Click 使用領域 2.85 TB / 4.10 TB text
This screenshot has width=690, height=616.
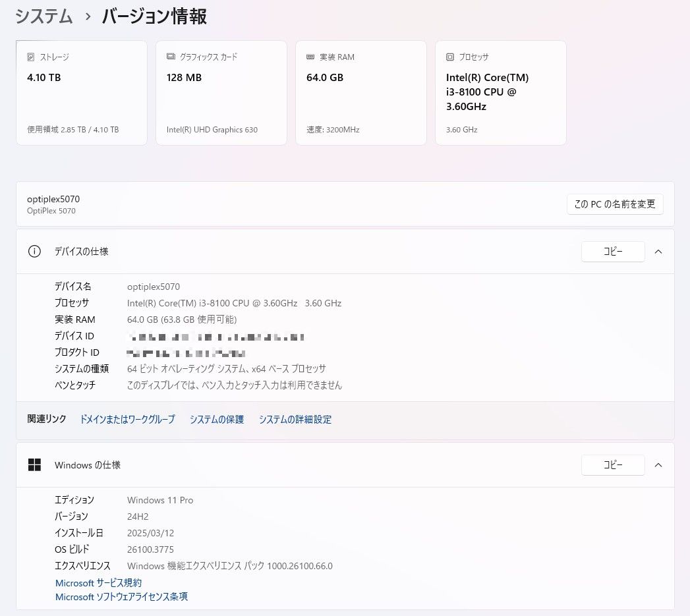coord(73,130)
